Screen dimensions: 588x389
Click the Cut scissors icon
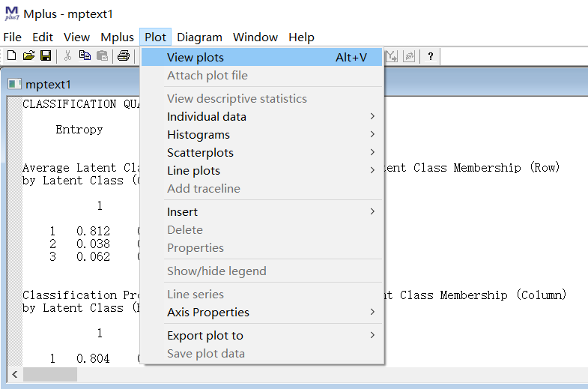tap(67, 56)
